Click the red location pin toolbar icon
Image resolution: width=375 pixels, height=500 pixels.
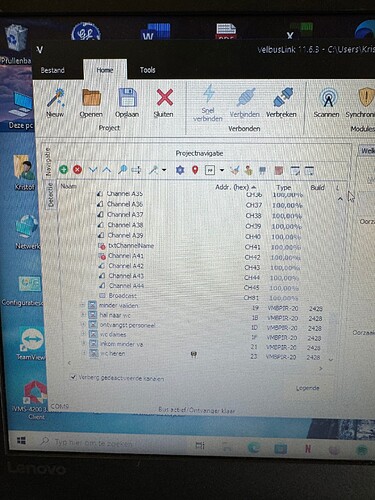pos(195,170)
